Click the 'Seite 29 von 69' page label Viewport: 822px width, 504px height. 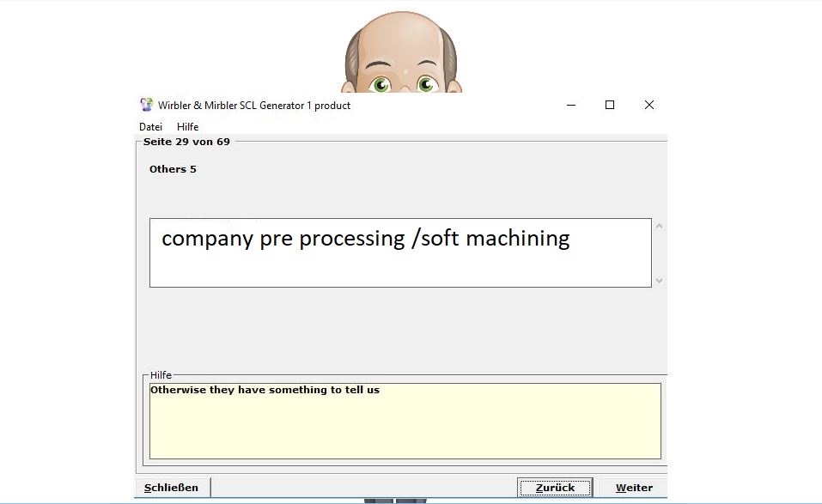186,142
